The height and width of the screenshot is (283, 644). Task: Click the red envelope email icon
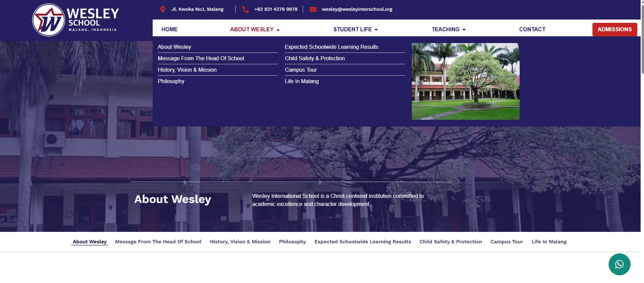coord(313,9)
